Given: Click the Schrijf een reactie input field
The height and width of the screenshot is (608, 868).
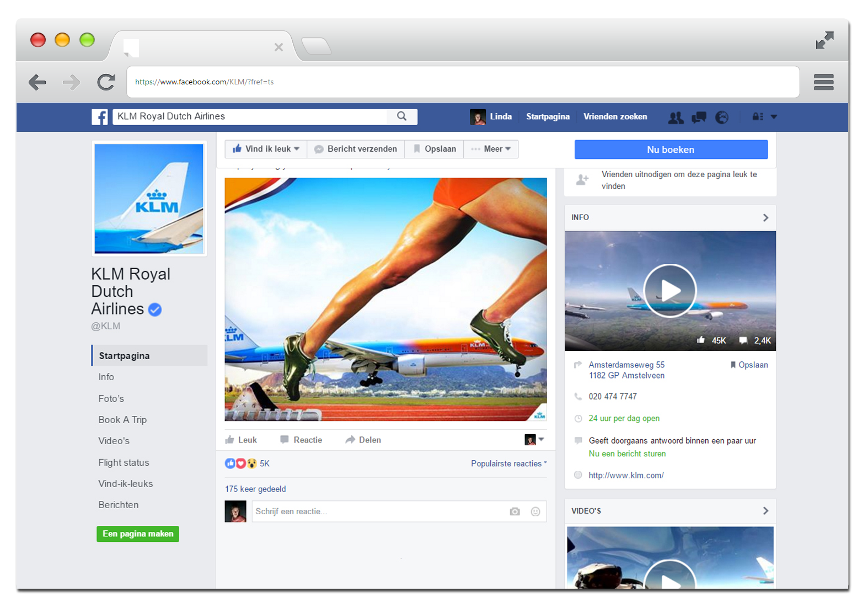Looking at the screenshot, I should [x=380, y=511].
